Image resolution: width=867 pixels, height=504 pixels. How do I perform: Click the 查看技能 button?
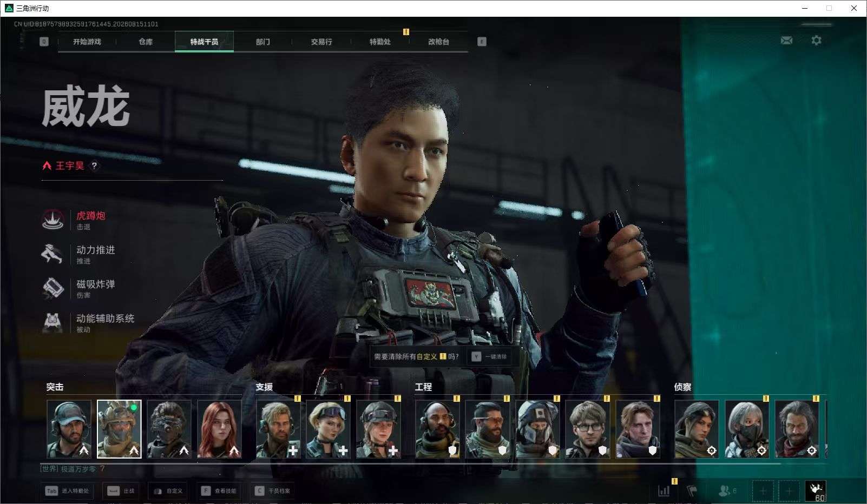tap(219, 491)
